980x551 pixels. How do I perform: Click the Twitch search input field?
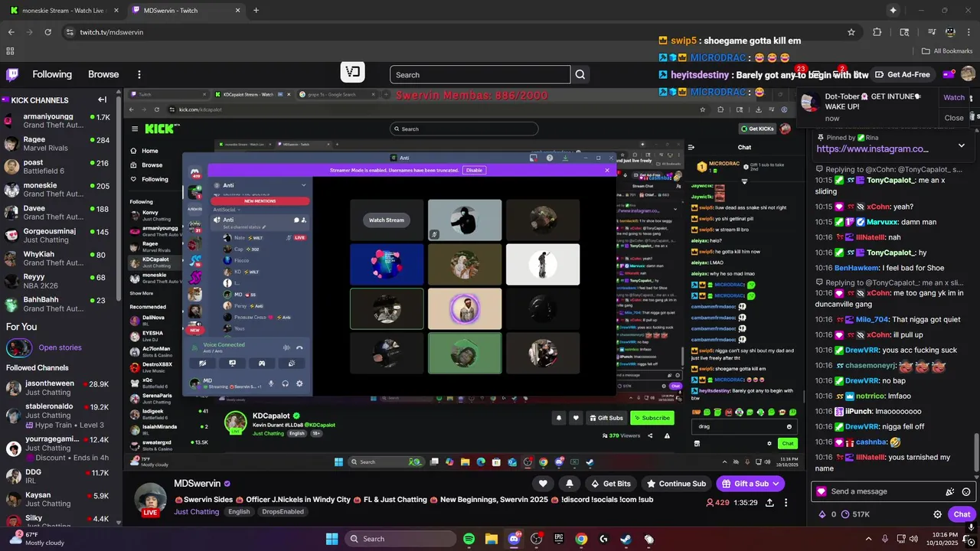point(480,74)
